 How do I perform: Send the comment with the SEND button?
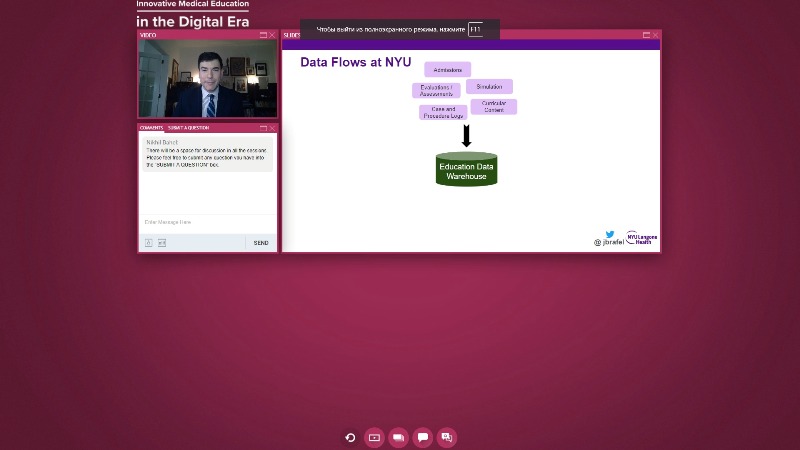(261, 243)
